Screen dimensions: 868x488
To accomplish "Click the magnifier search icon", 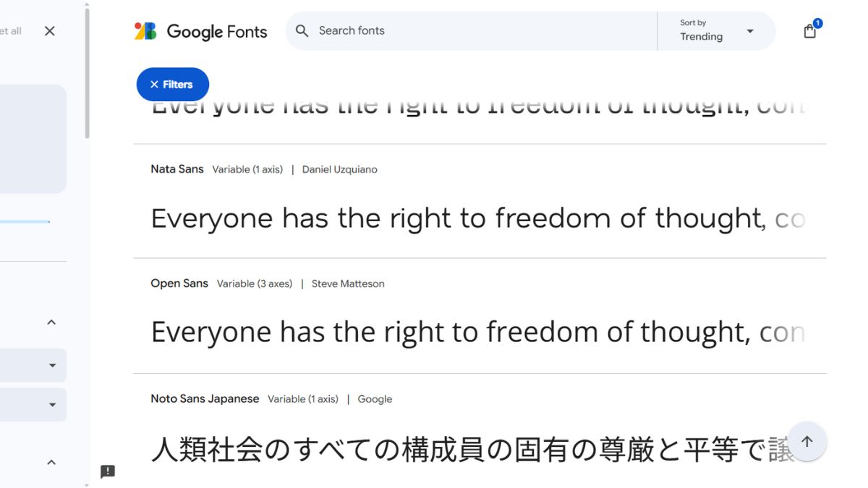I will [302, 31].
